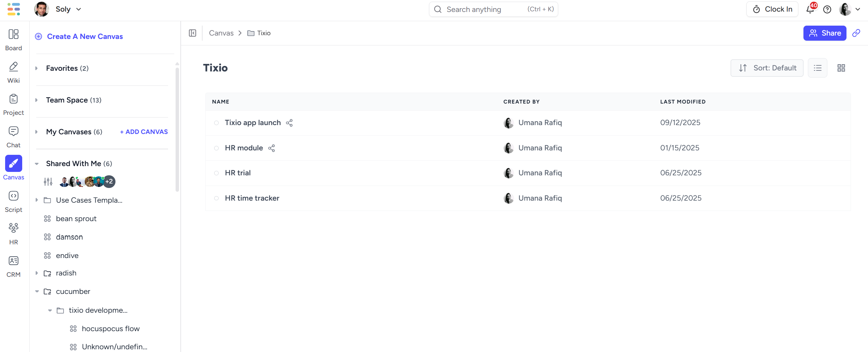Collapse the Shared With Me section
The width and height of the screenshot is (868, 352).
click(x=37, y=164)
